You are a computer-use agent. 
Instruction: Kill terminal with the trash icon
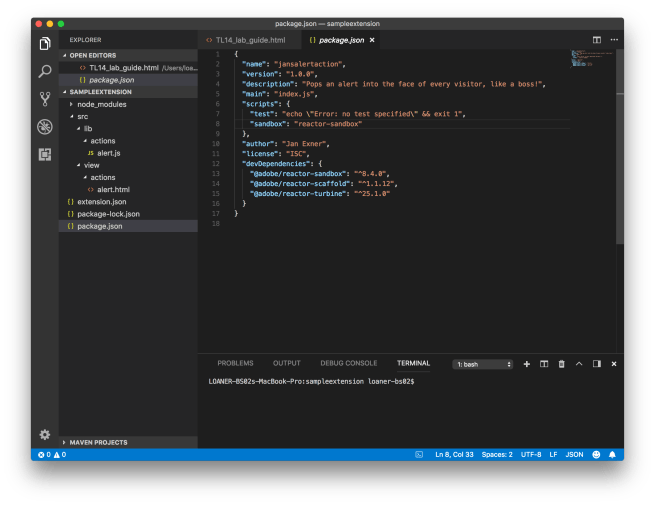561,364
